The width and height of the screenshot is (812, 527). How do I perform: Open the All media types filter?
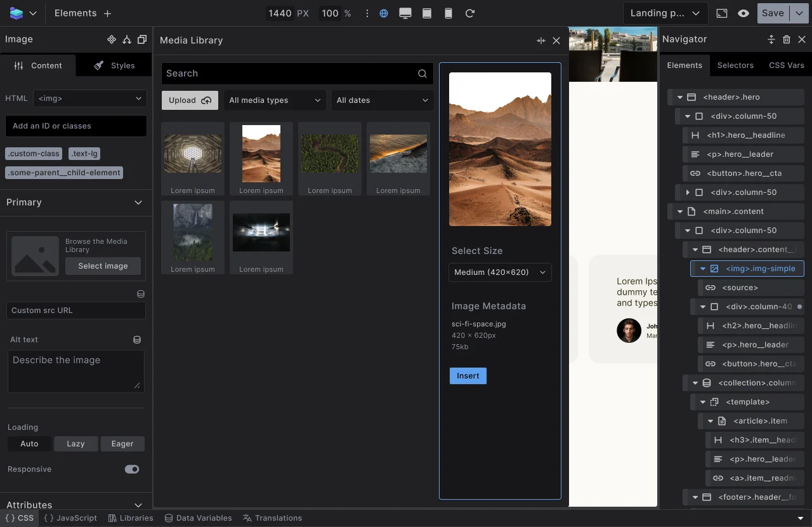[275, 100]
